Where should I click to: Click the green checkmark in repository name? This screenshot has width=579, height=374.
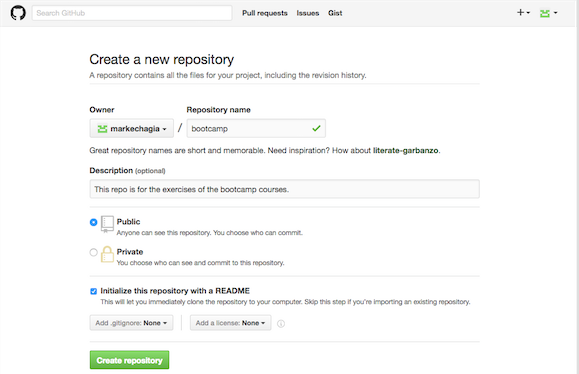(316, 128)
